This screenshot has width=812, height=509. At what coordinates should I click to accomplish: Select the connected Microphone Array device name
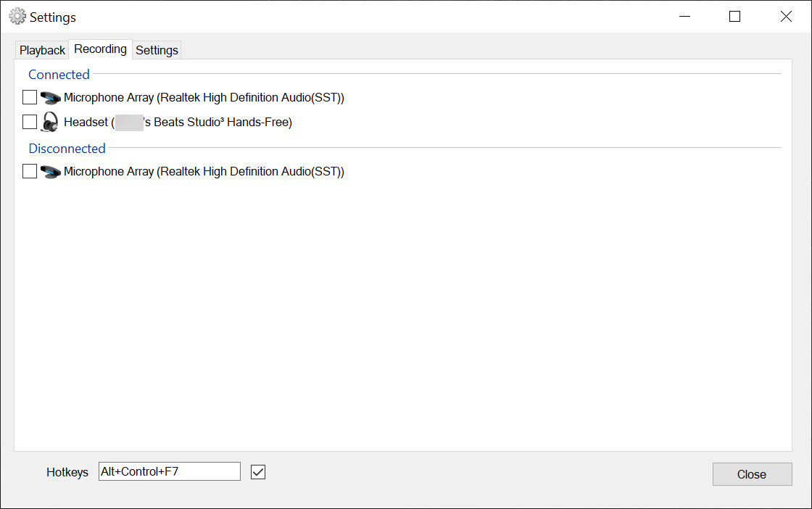pos(204,98)
